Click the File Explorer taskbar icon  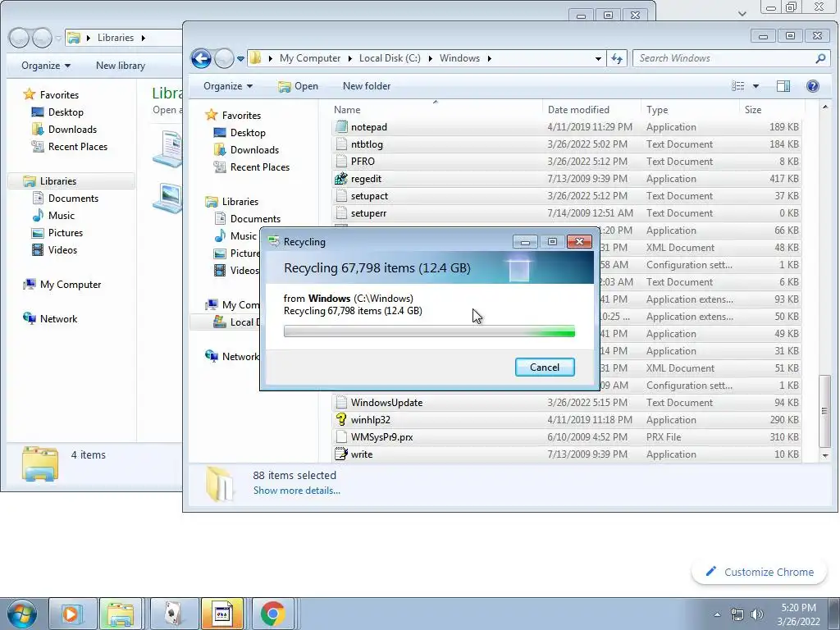tap(120, 614)
